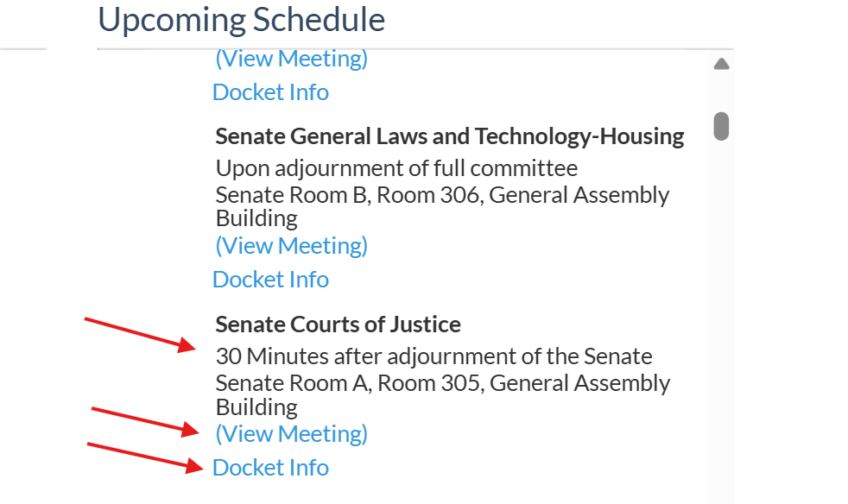Click the word "Building" beneath the Room 306 line
Screen dimensions: 848x504
pyautogui.click(x=256, y=218)
